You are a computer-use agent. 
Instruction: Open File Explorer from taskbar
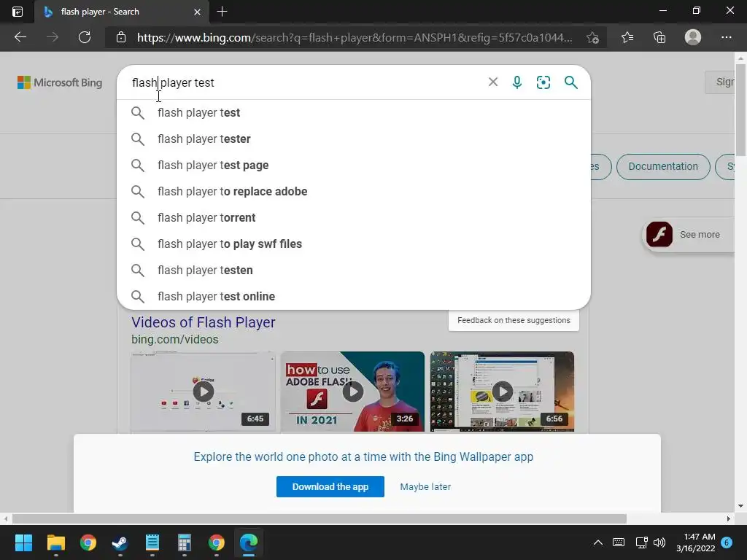pyautogui.click(x=55, y=542)
